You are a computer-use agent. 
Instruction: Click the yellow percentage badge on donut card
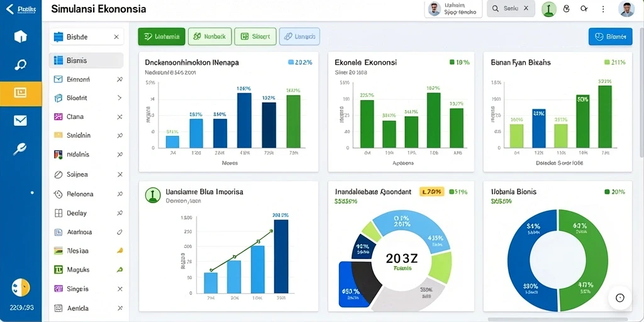[431, 191]
